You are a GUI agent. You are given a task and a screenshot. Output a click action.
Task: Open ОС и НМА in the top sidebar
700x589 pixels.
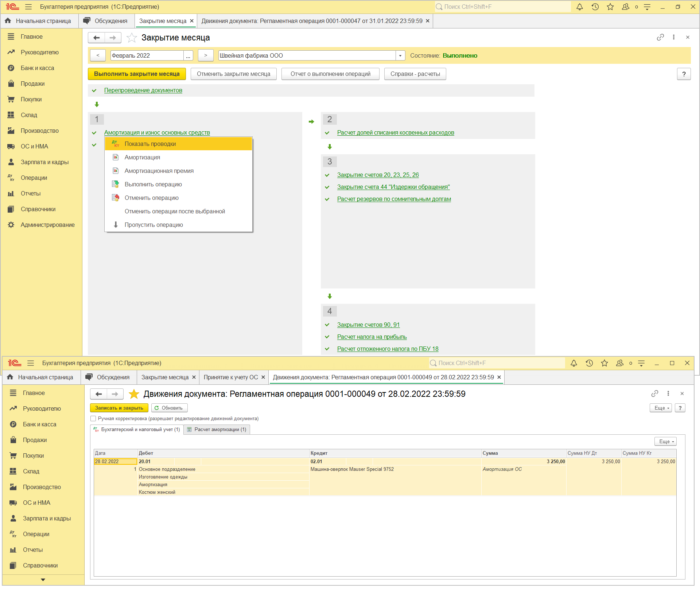point(34,147)
